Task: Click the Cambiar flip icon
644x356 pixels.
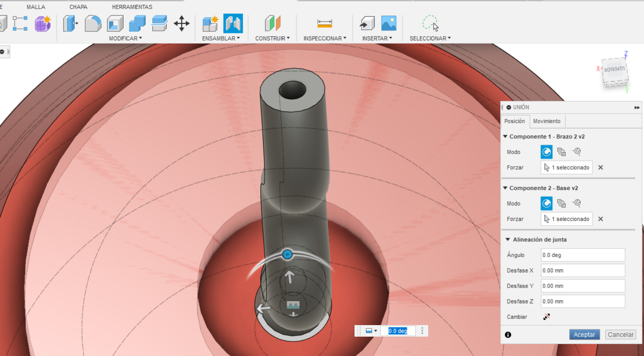Action: click(x=546, y=317)
